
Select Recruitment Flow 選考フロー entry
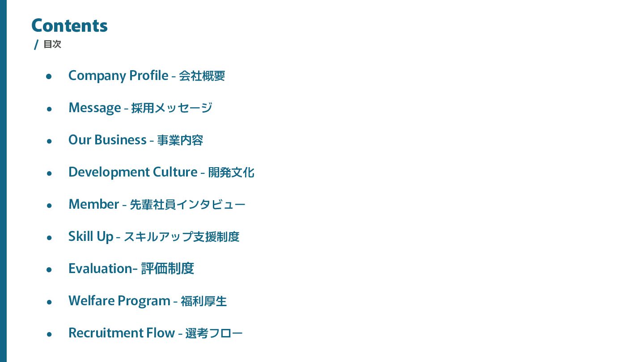point(156,333)
